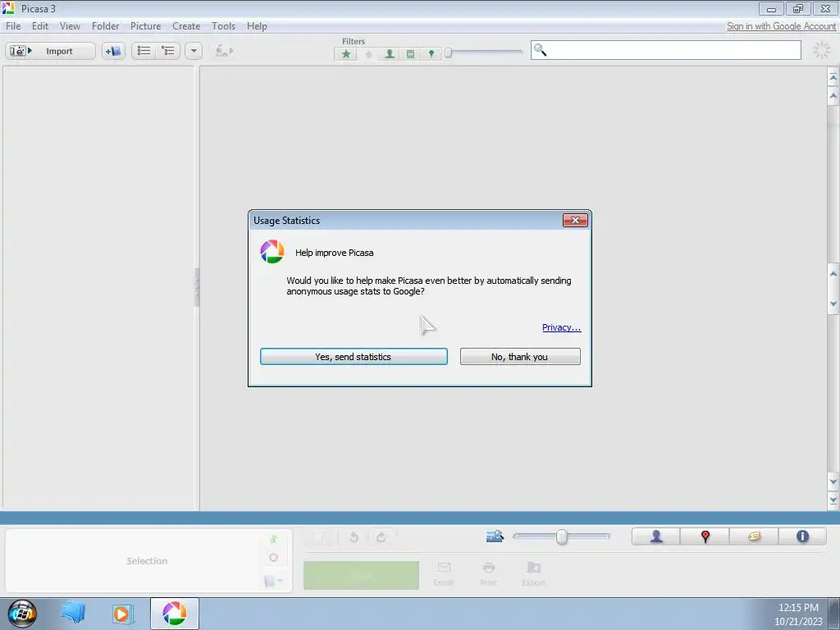Screen dimensions: 840x630
Task: Show the Places panel with red pin
Action: (705, 536)
